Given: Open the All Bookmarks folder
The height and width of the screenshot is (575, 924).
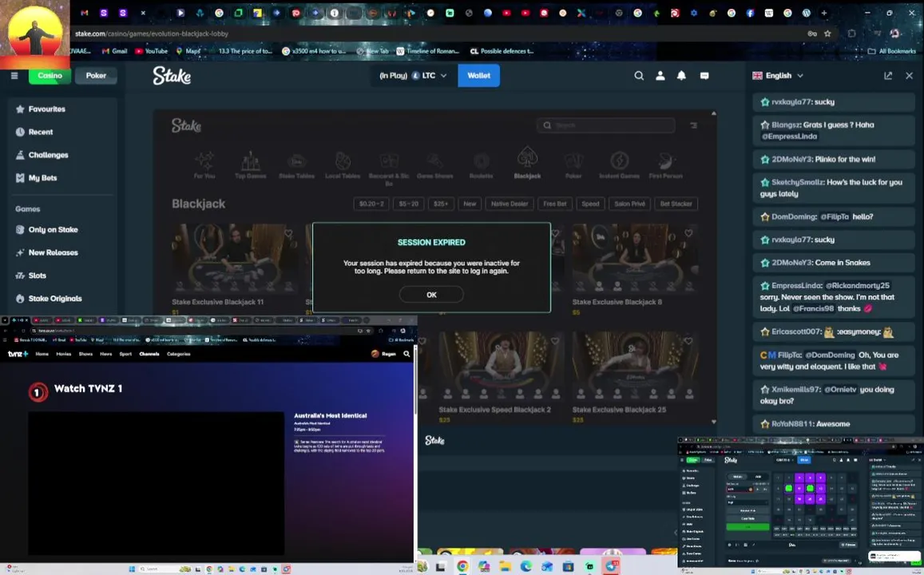Looking at the screenshot, I should (891, 51).
